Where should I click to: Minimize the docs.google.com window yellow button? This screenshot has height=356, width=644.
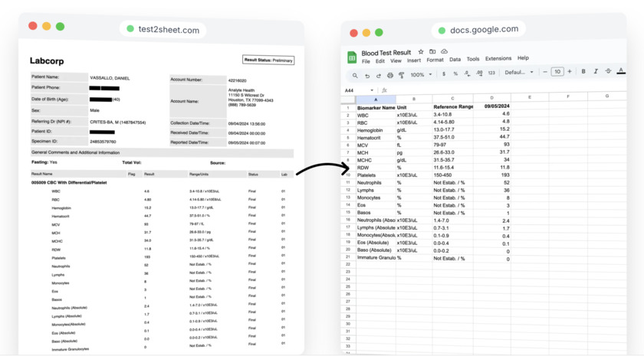click(x=366, y=32)
